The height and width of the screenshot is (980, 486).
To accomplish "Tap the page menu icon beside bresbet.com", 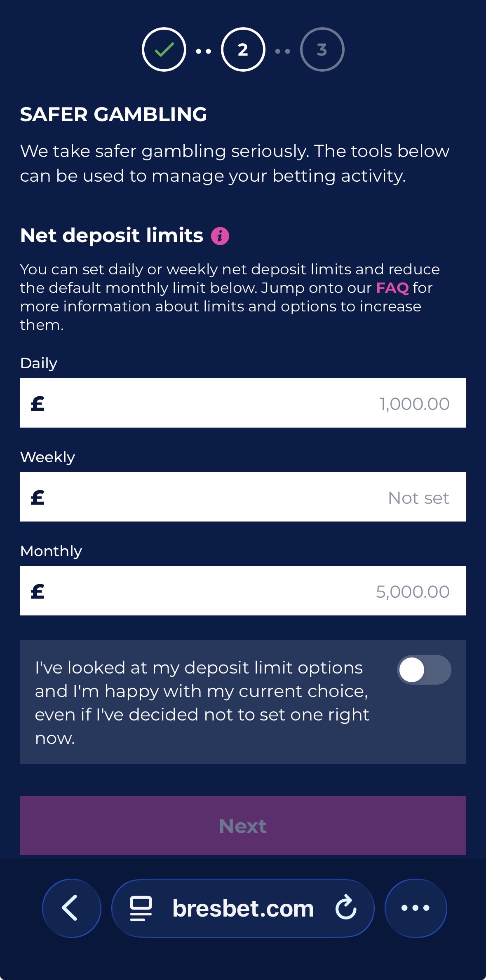I will pos(141,908).
